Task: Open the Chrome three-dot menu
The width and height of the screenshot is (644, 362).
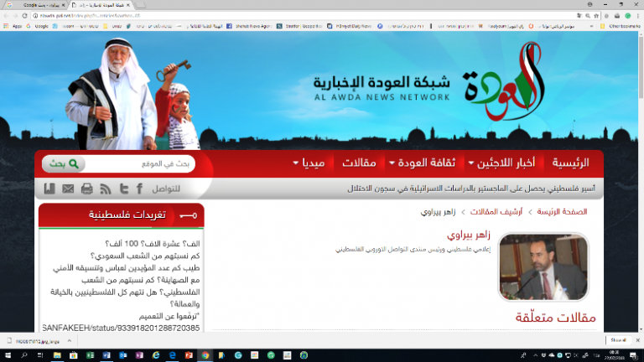Action: pos(638,16)
